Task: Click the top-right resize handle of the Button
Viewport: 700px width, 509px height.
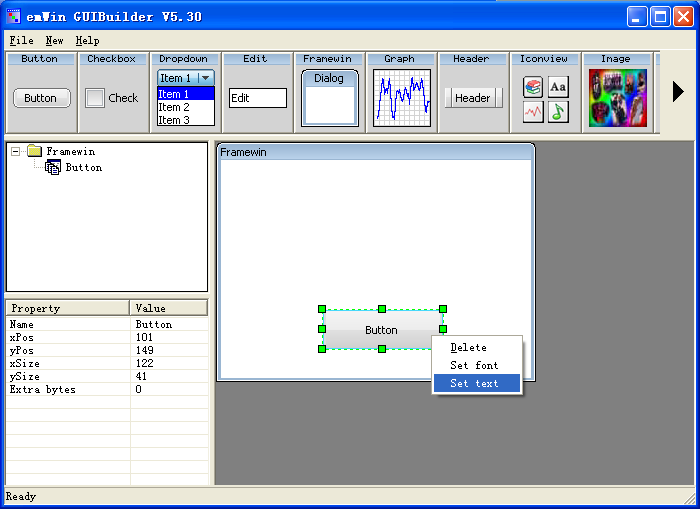Action: (x=443, y=309)
